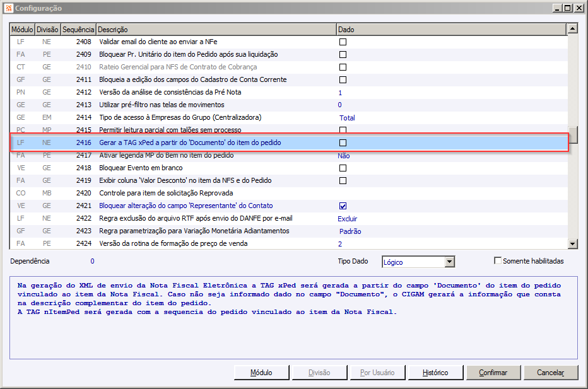Select row 'Tipo de acesso à Empresas do Grupo'
Image resolution: width=588 pixels, height=389 pixels.
(x=288, y=118)
